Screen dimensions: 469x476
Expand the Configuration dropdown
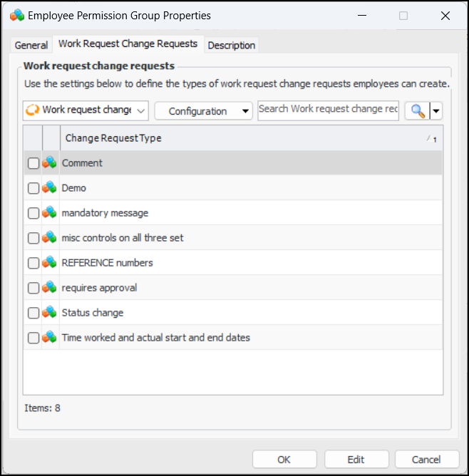click(x=203, y=111)
